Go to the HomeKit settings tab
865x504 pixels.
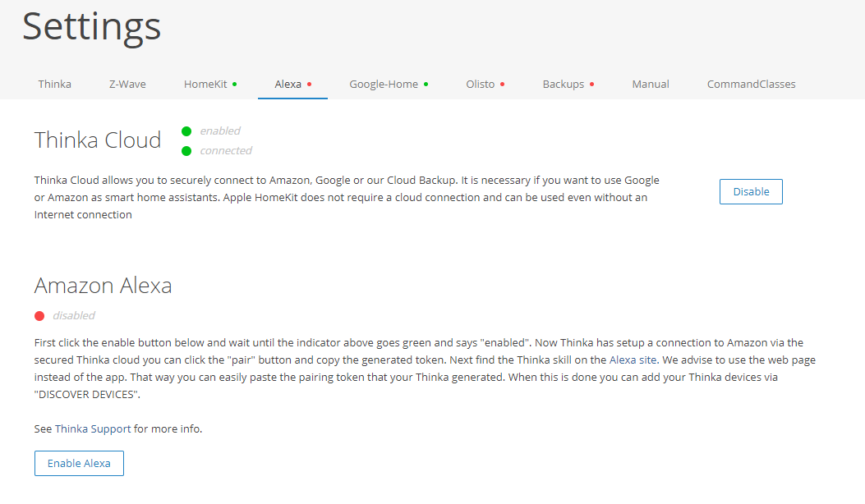tap(205, 84)
